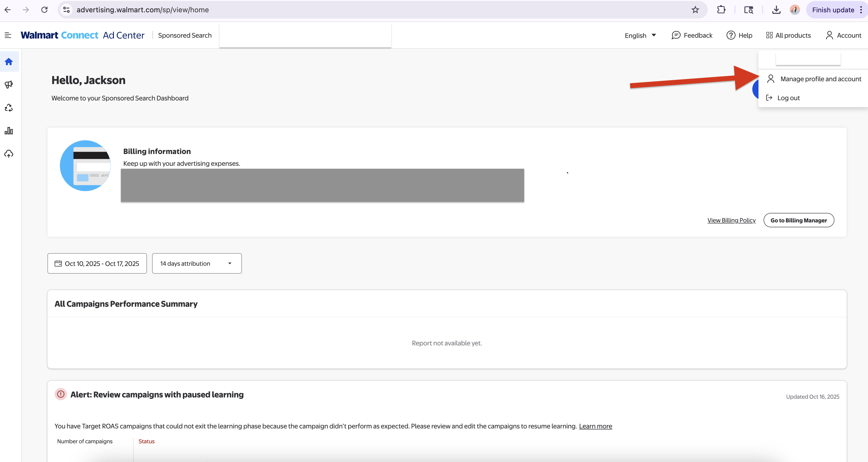Open the View Billing Policy link
The height and width of the screenshot is (462, 868).
click(x=732, y=220)
